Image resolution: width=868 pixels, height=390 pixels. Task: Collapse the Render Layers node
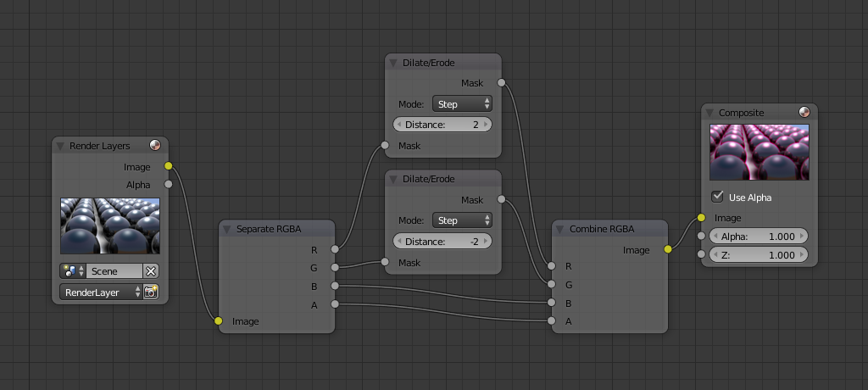click(x=60, y=146)
